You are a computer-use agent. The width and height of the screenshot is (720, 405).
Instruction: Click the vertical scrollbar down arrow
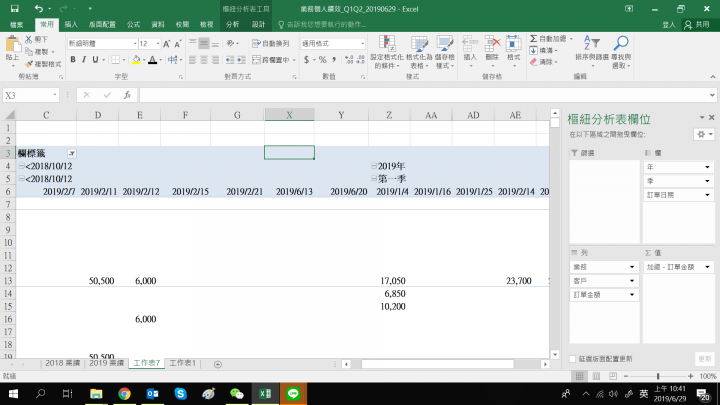tap(555, 354)
